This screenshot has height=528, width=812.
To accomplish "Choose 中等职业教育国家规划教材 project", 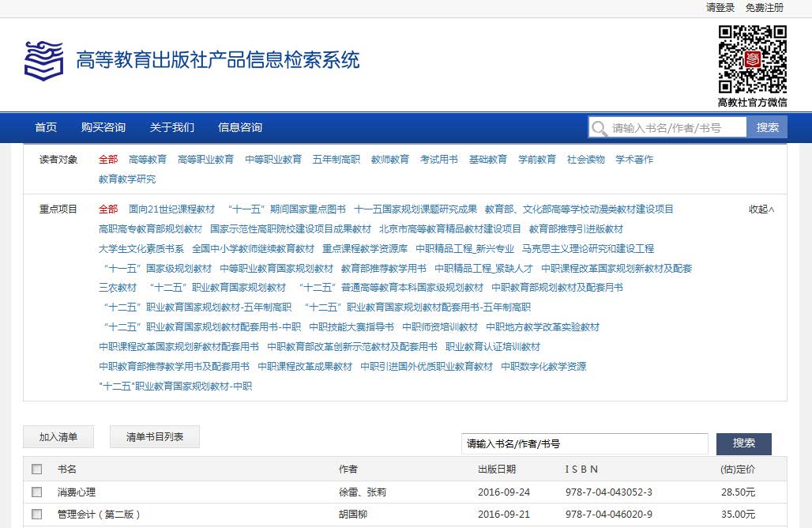I will coord(276,269).
